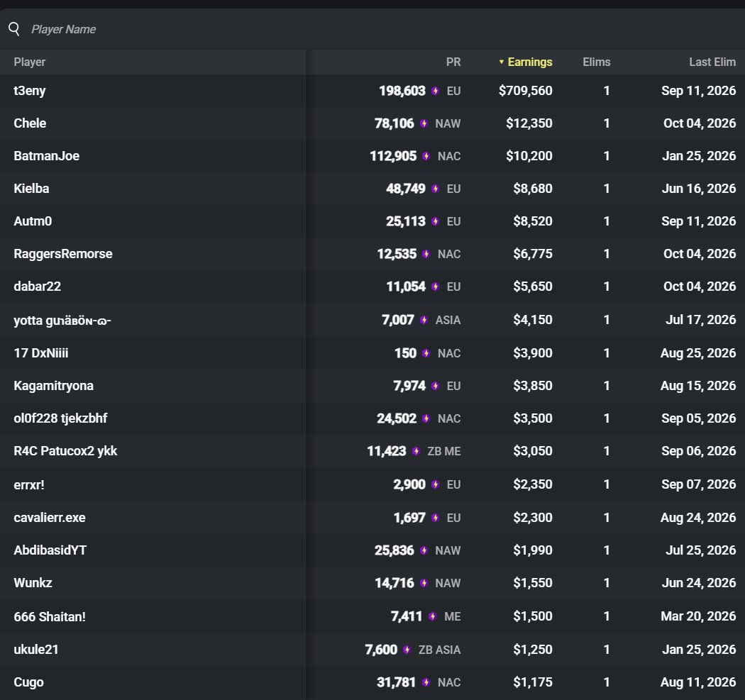Click the PR lightning icon in ukule21's row
Image resolution: width=745 pixels, height=700 pixels.
point(407,650)
